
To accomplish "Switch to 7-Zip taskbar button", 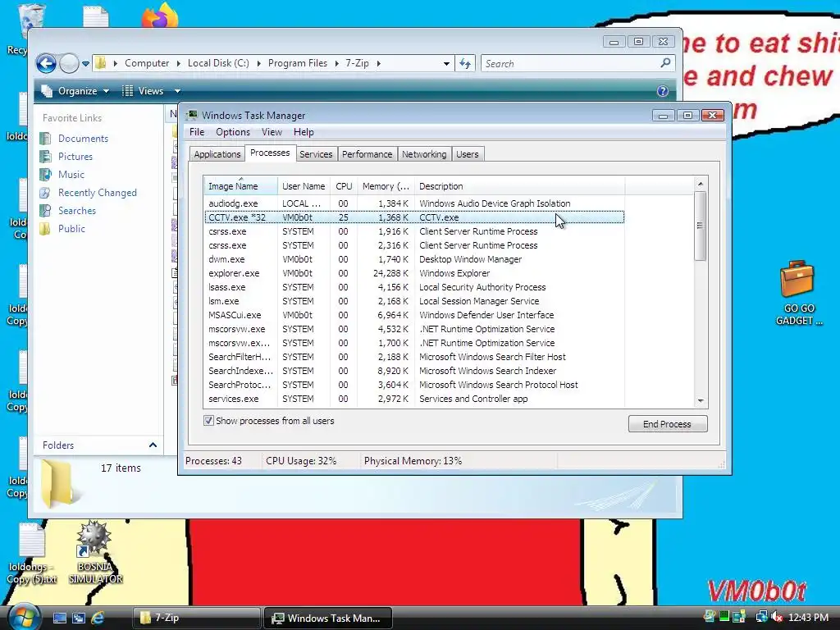I will coord(196,619).
